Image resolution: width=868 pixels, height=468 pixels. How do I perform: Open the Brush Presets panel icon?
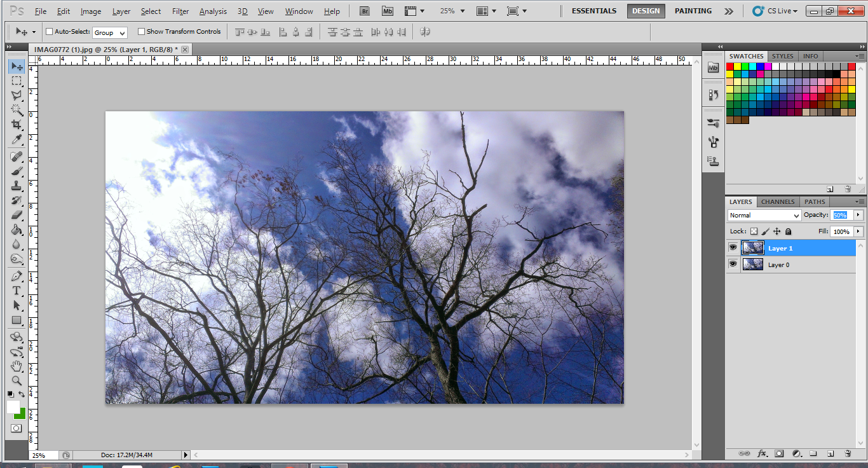click(713, 123)
